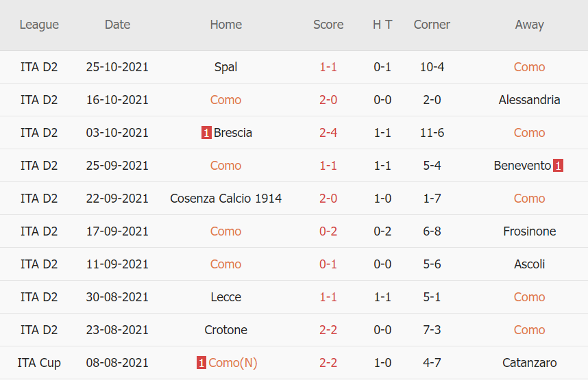
Task: Open Lecce team link
Action: coord(225,297)
